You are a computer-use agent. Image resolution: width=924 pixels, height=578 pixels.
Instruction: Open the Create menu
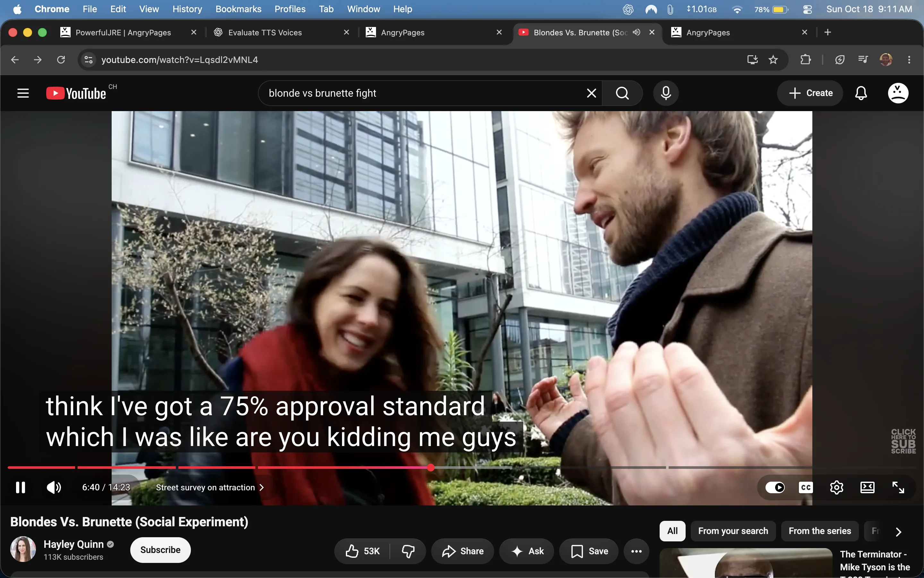coord(810,93)
